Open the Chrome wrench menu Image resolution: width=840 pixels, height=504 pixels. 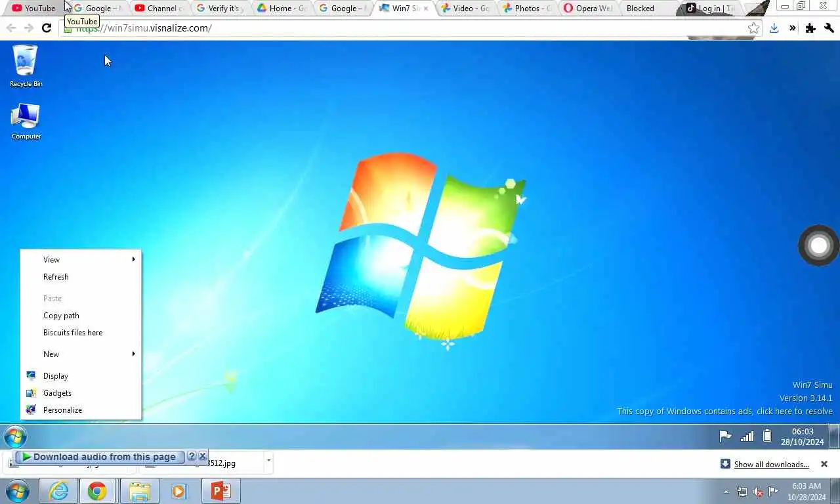point(829,28)
